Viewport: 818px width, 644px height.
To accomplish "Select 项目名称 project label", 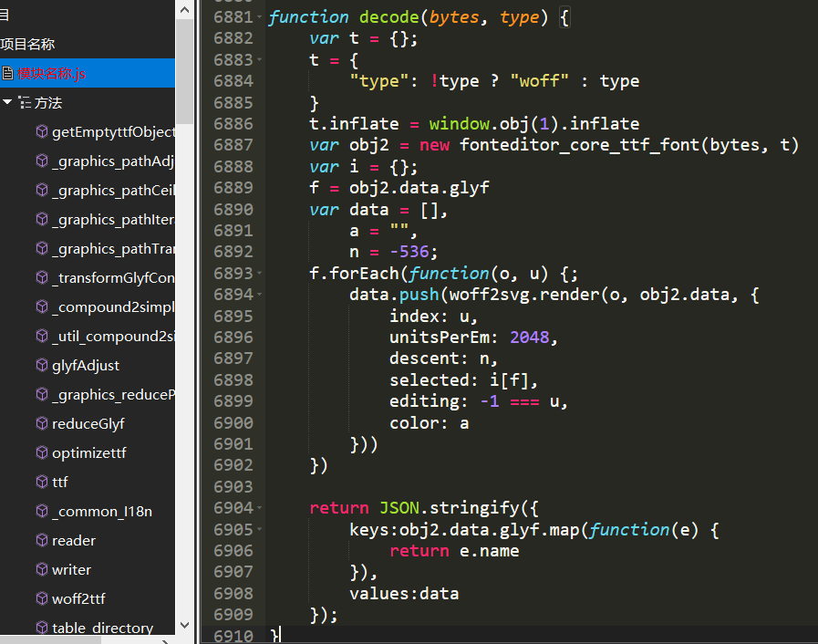I will (27, 45).
